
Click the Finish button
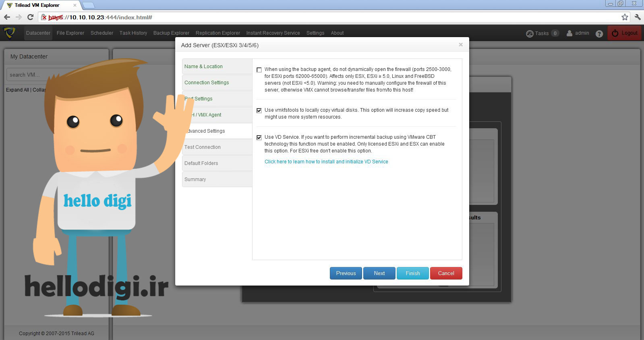[413, 273]
